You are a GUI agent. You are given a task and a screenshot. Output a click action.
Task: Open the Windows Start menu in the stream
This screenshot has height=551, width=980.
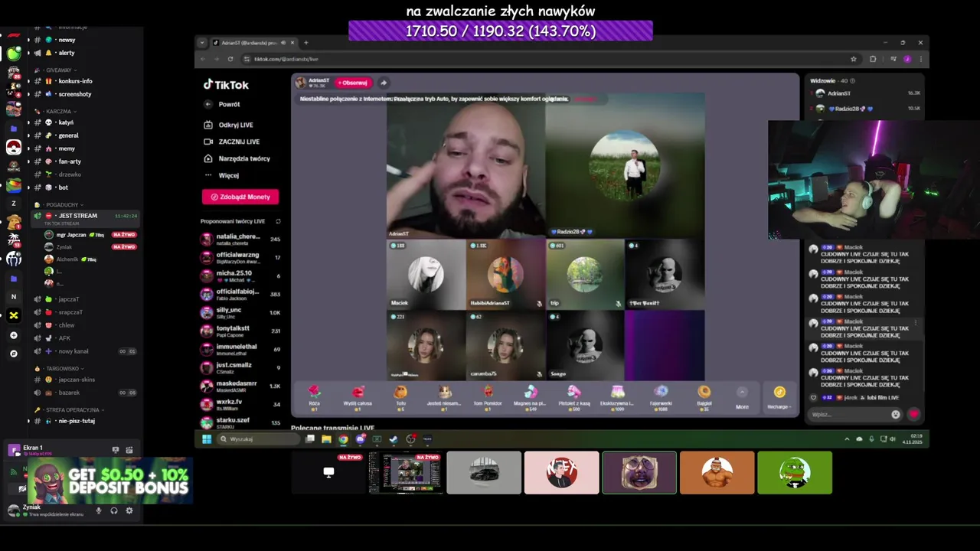[x=206, y=439]
